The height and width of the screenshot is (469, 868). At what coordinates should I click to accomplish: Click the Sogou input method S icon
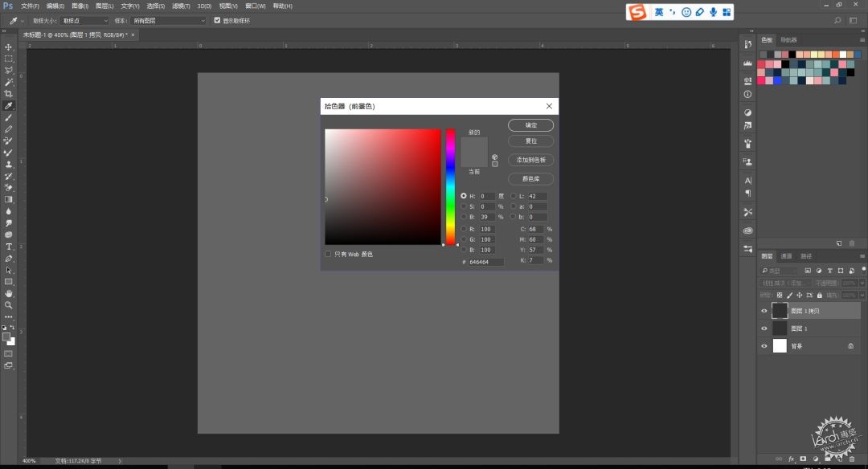637,11
